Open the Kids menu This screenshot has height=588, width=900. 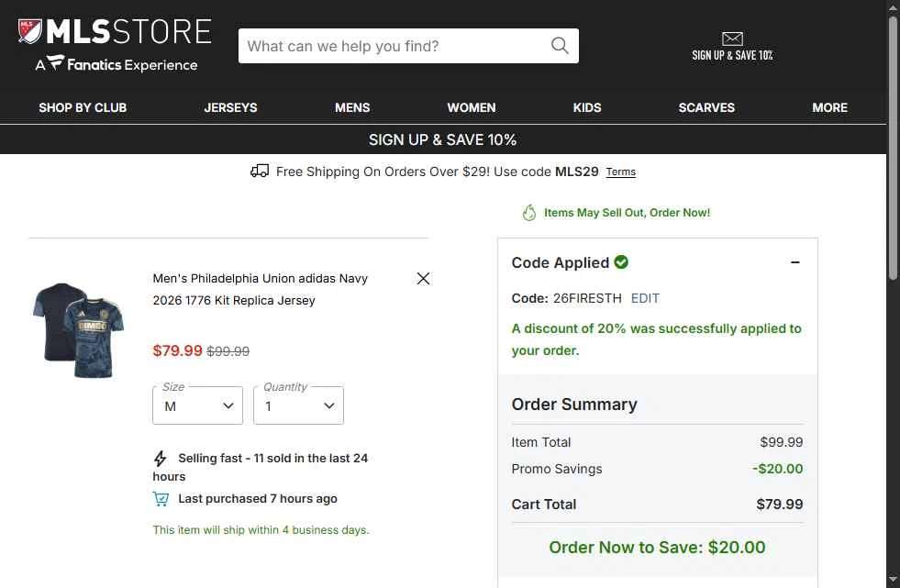587,107
